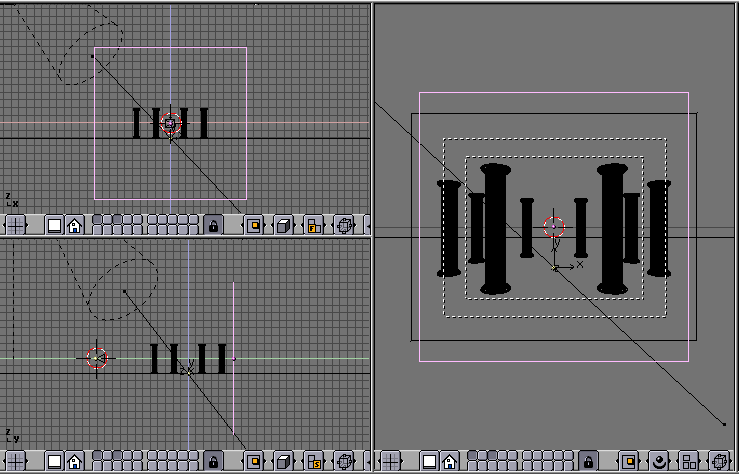Click first layer button in side view header
The height and width of the screenshot is (474, 739).
(99, 457)
